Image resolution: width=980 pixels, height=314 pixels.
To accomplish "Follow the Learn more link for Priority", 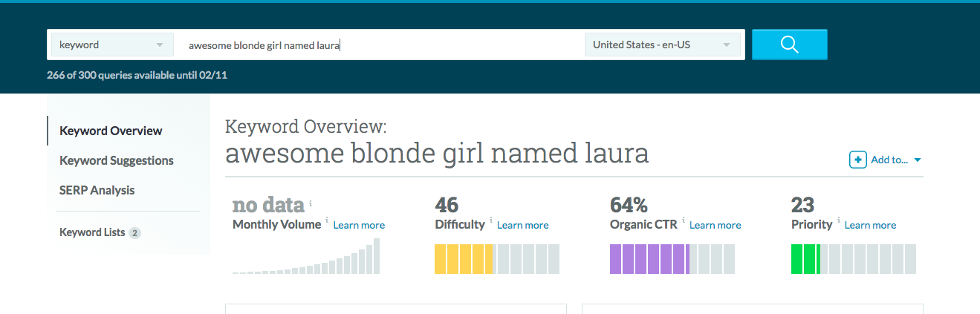I will tap(870, 225).
